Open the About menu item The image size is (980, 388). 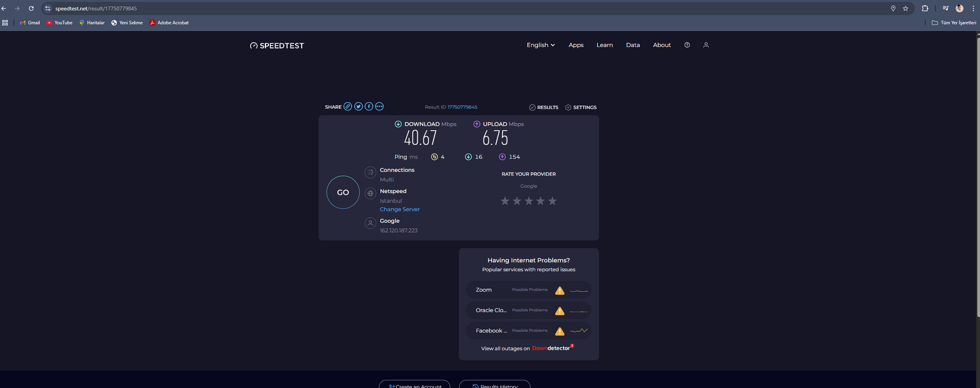click(x=662, y=45)
